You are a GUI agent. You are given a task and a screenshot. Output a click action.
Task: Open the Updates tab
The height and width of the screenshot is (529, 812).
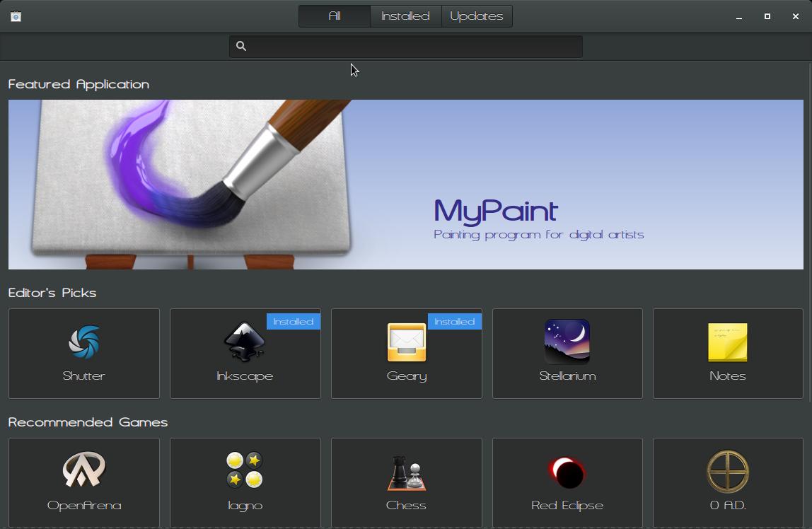click(477, 16)
